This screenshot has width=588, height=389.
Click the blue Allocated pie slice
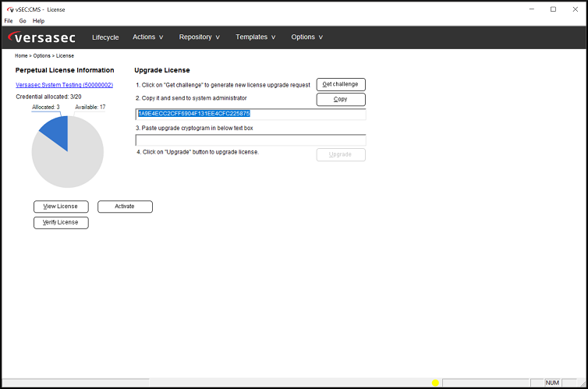point(58,130)
